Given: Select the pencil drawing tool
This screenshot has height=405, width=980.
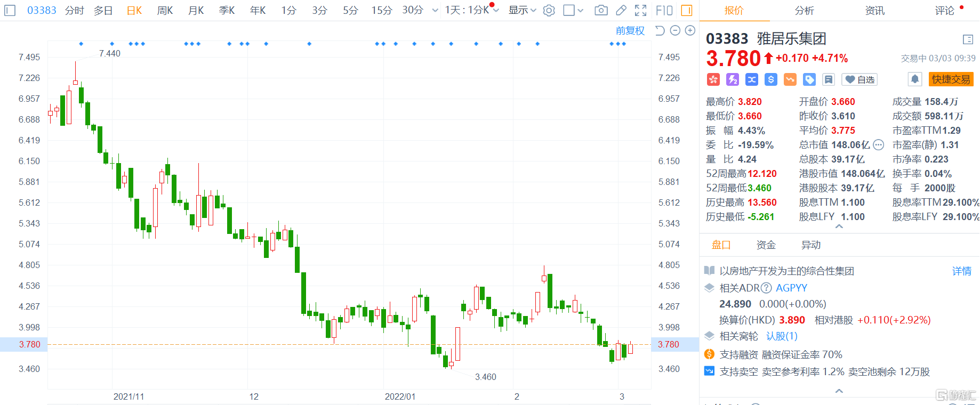Looking at the screenshot, I should coord(621,11).
